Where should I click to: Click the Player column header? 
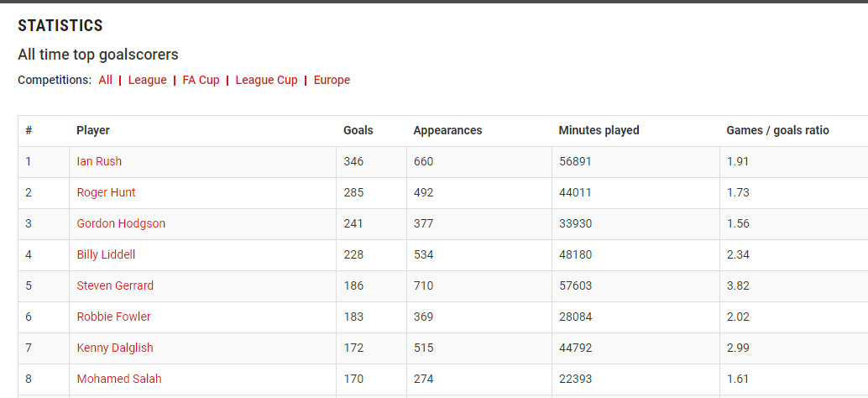[93, 131]
